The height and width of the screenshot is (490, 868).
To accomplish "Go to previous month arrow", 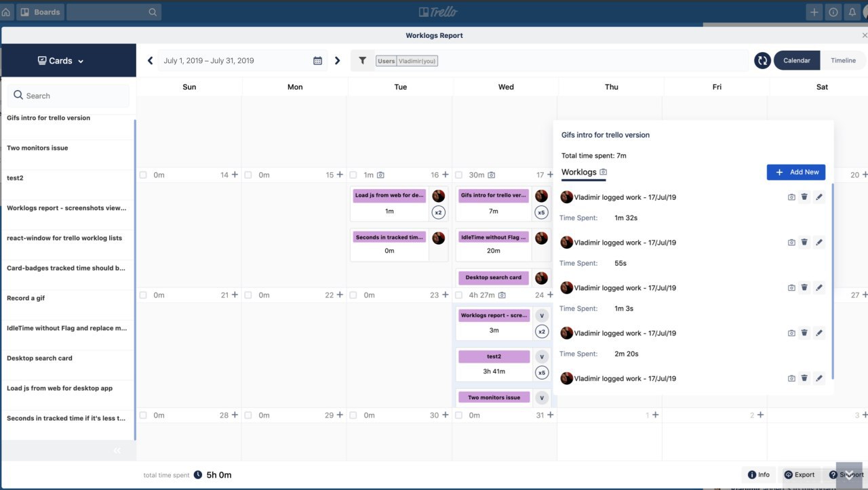I will (151, 60).
